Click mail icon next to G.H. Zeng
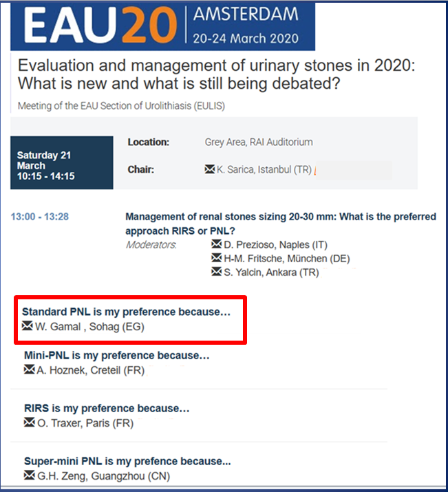This screenshot has width=448, height=492. [x=29, y=475]
